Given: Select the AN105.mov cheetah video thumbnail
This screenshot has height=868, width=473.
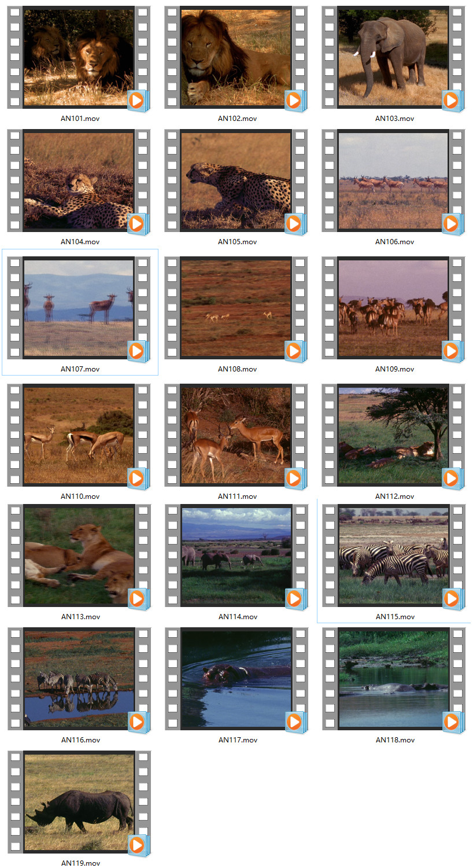Looking at the screenshot, I should [236, 180].
